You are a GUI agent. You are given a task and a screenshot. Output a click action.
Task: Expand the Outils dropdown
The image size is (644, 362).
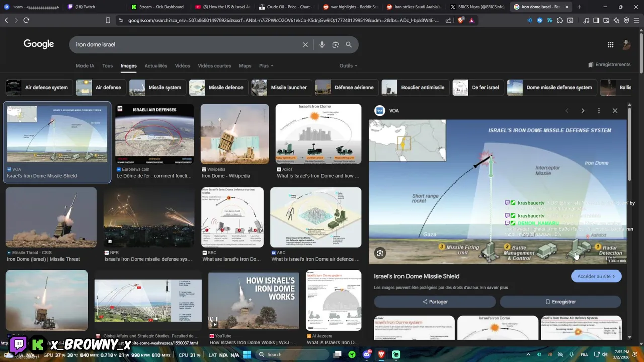(x=348, y=66)
